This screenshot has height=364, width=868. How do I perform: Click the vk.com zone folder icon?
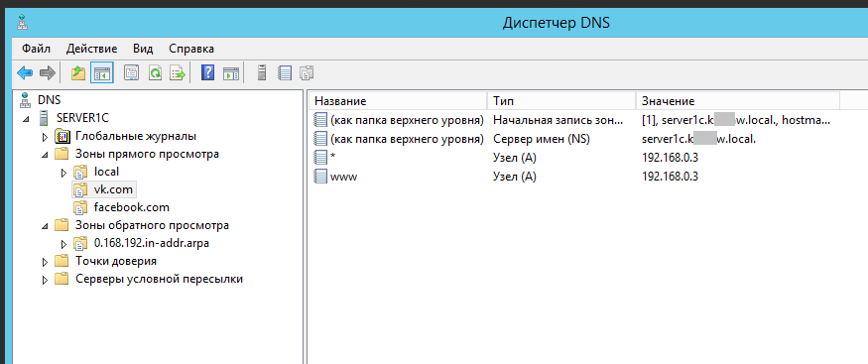[80, 189]
